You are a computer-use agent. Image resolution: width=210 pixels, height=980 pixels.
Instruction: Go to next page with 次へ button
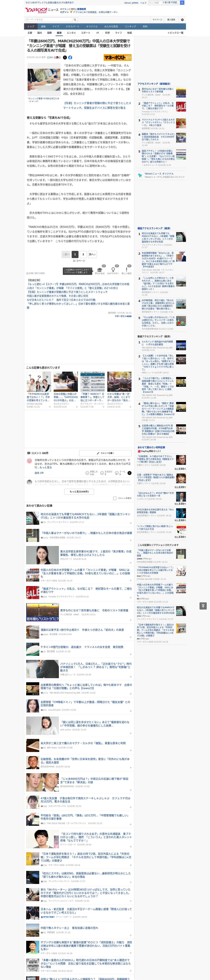pos(92,254)
